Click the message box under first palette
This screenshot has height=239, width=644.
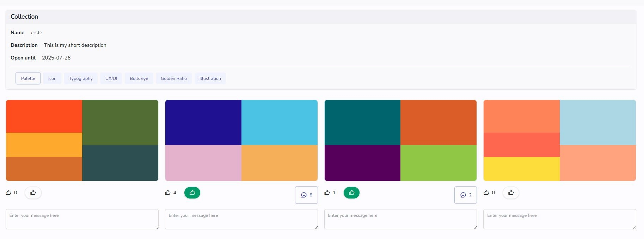click(82, 219)
